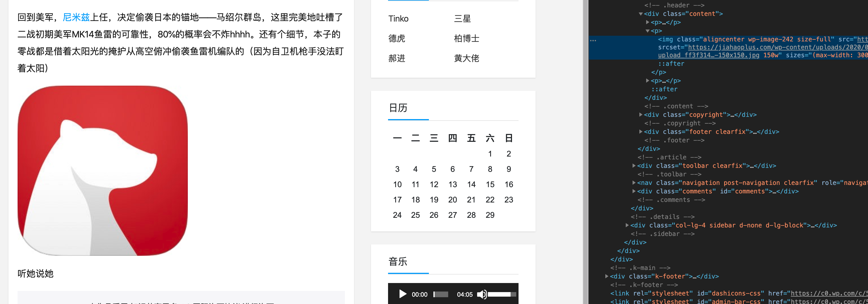Visit the 柏博士 link

467,38
